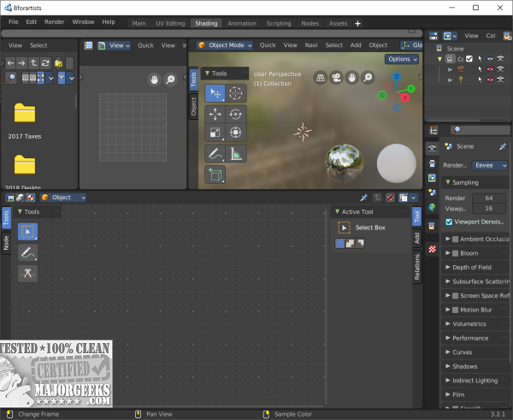Screen dimensions: 513x420
Task: Select the Cursor tool in 3D viewport
Action: (235, 93)
